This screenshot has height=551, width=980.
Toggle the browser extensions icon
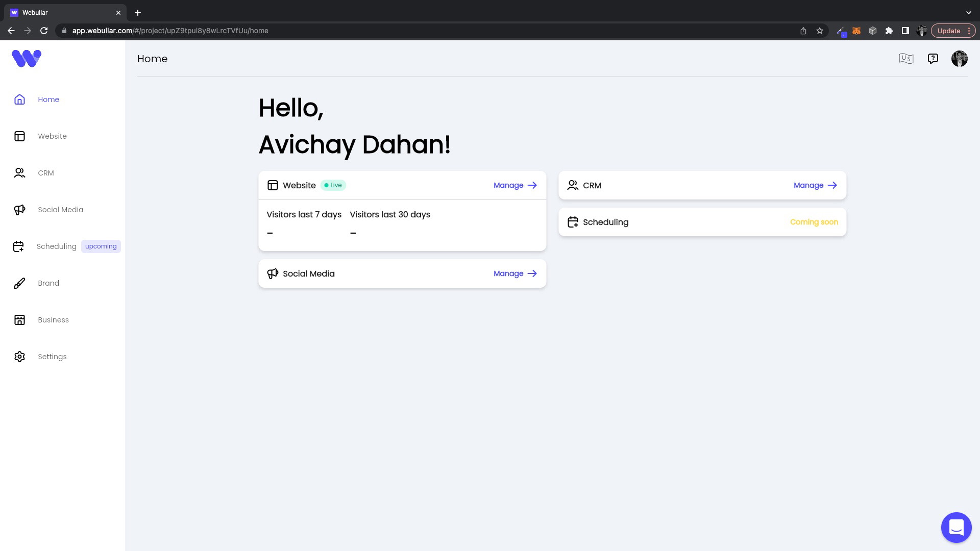point(890,30)
